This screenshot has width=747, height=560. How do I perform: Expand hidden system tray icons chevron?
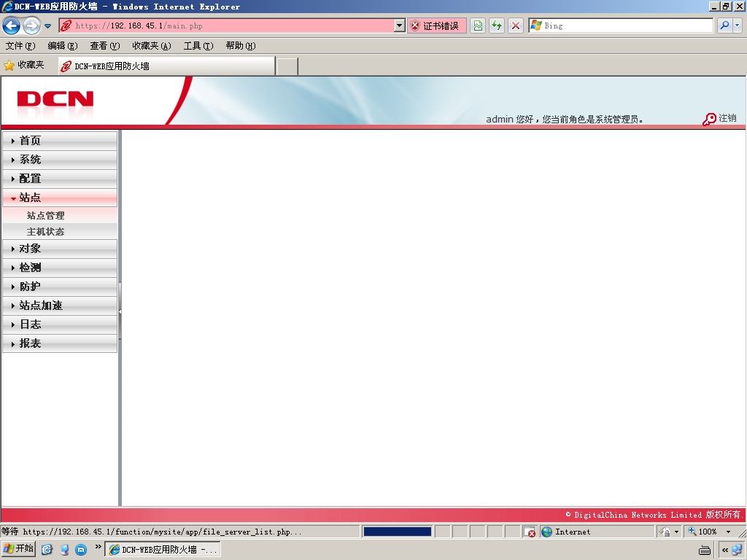[x=725, y=550]
